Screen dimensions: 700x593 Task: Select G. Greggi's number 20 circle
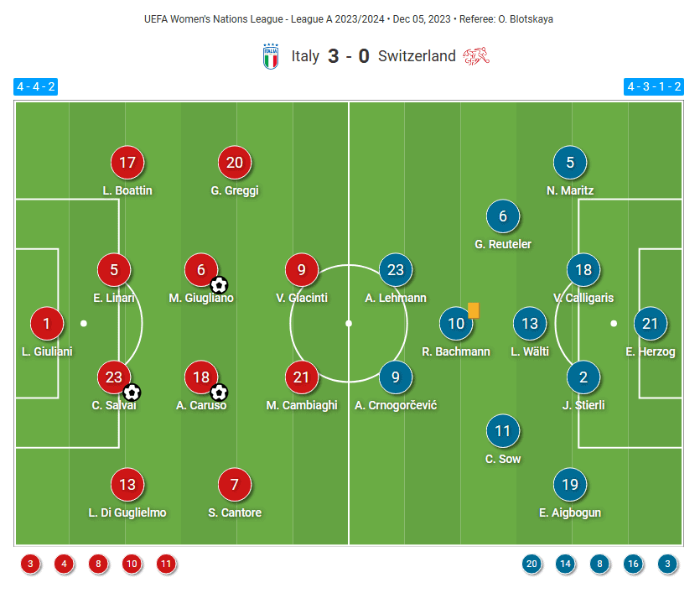[x=235, y=163]
